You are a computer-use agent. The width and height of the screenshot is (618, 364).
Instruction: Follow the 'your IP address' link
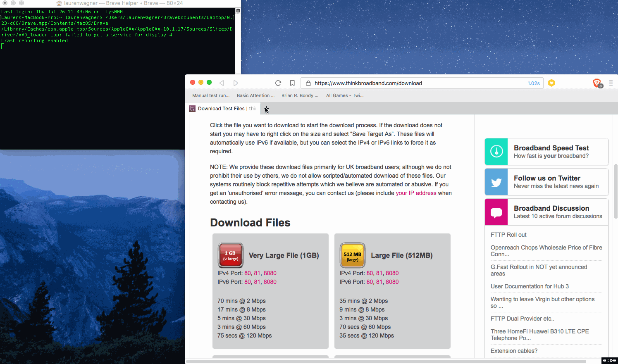point(416,193)
